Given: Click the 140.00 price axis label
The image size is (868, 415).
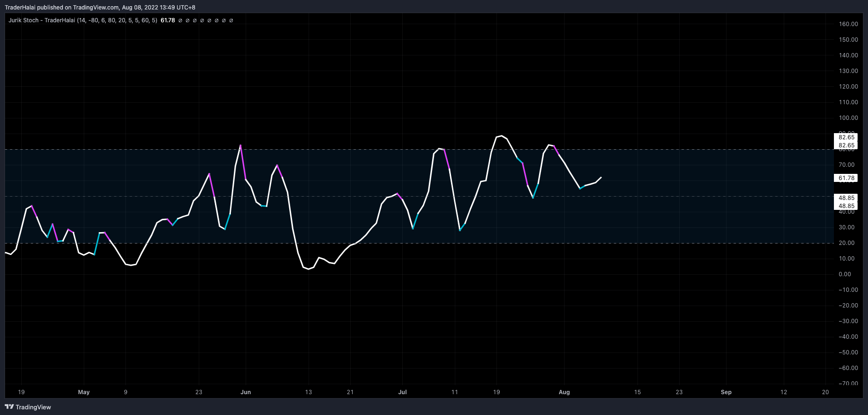Looking at the screenshot, I should click(848, 55).
